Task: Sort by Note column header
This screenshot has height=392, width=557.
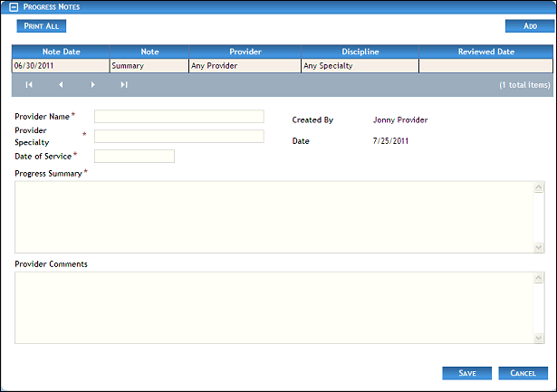Action: coord(149,52)
